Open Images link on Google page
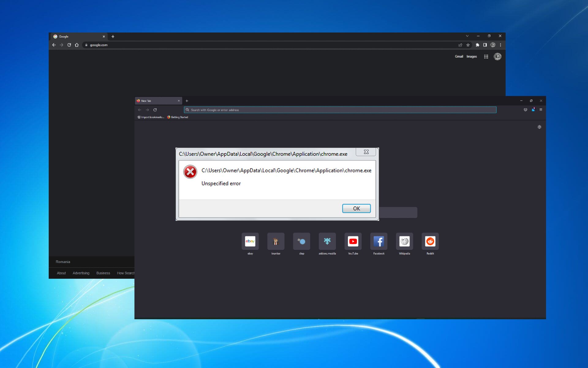The height and width of the screenshot is (368, 588). [472, 56]
